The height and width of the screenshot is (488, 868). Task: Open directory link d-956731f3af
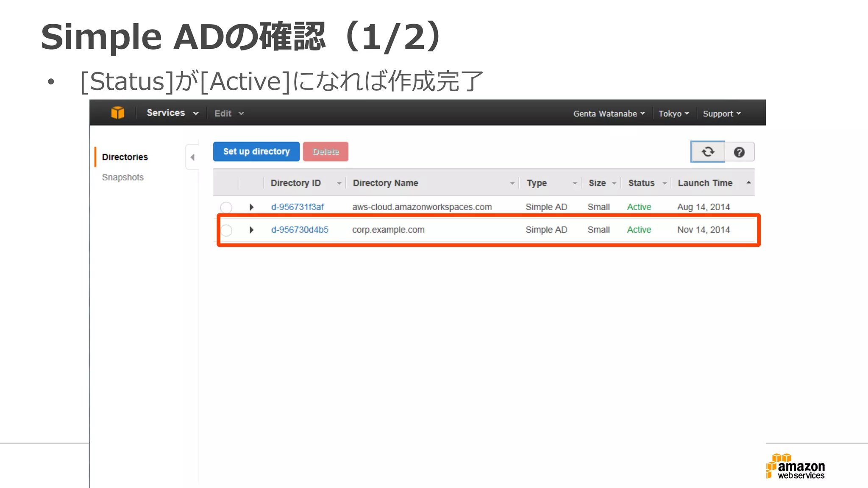298,207
